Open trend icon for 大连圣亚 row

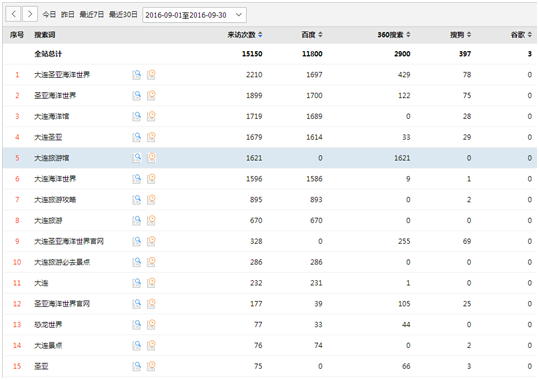pos(151,137)
